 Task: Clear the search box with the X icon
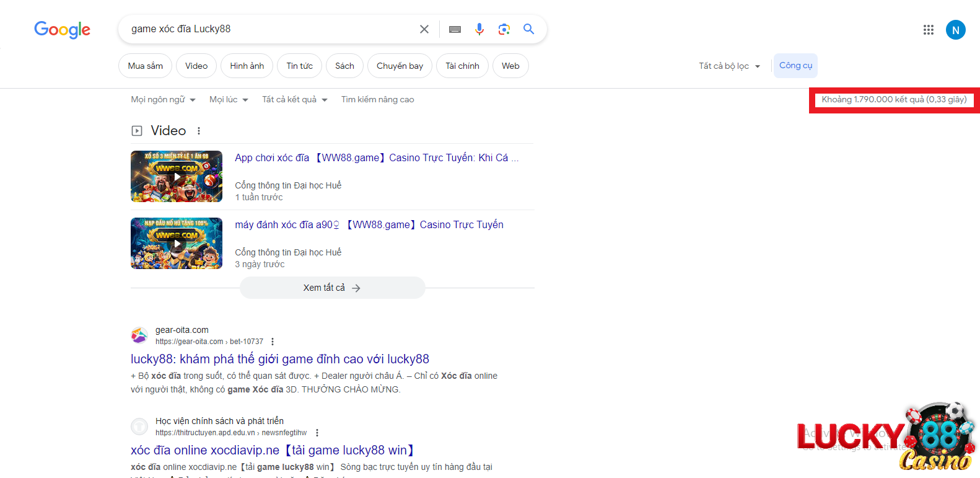click(424, 29)
